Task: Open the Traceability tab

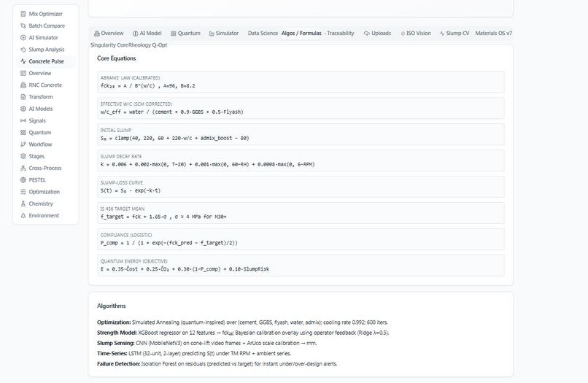Action: coord(339,34)
